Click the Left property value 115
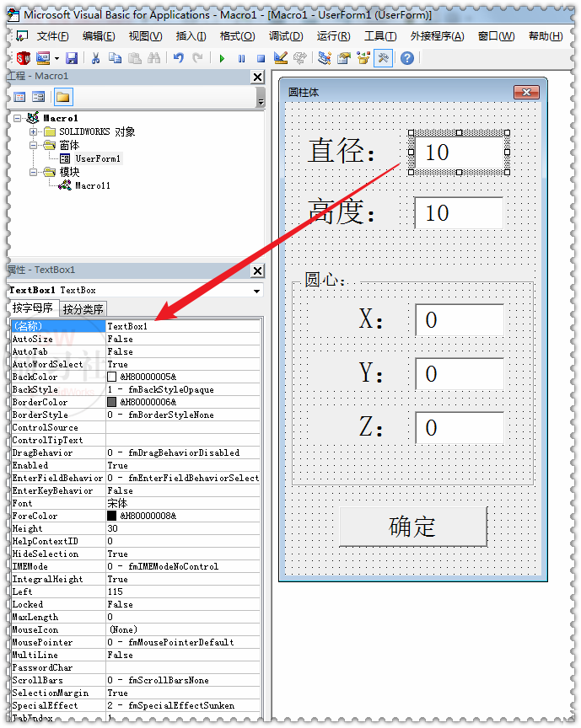The height and width of the screenshot is (728, 581). click(x=183, y=592)
